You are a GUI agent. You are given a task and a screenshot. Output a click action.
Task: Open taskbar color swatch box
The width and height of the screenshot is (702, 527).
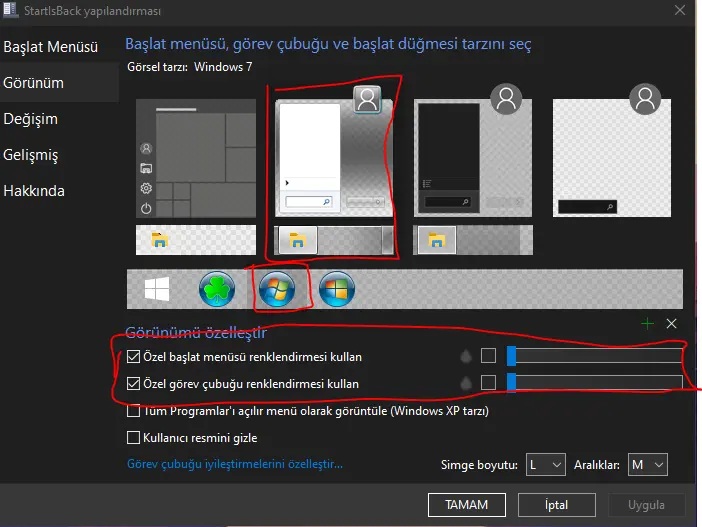488,383
